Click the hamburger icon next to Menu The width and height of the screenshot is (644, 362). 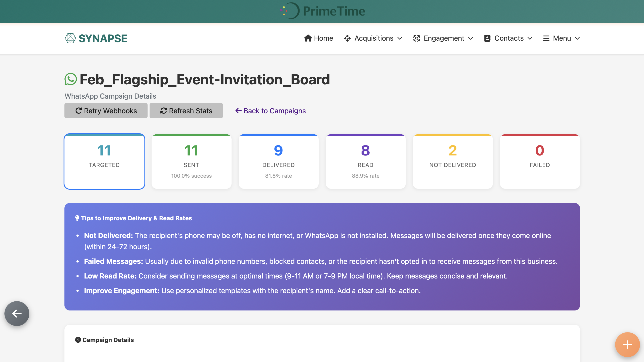coord(546,38)
